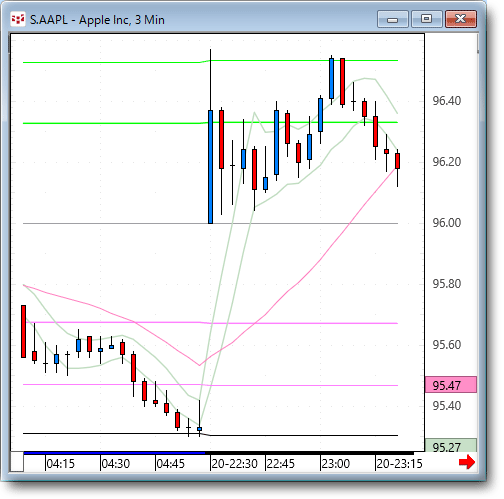
Task: Click the green 95.27 price label
Action: 451,445
